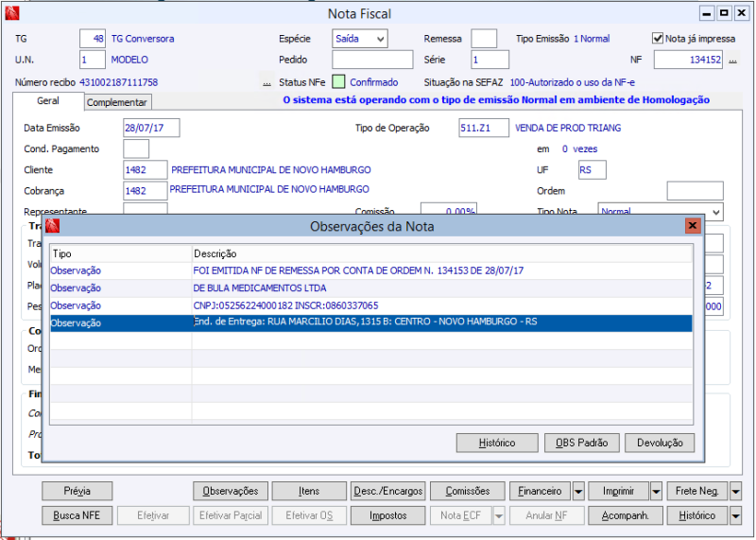
Task: Click the Financeiro button
Action: pyautogui.click(x=540, y=491)
